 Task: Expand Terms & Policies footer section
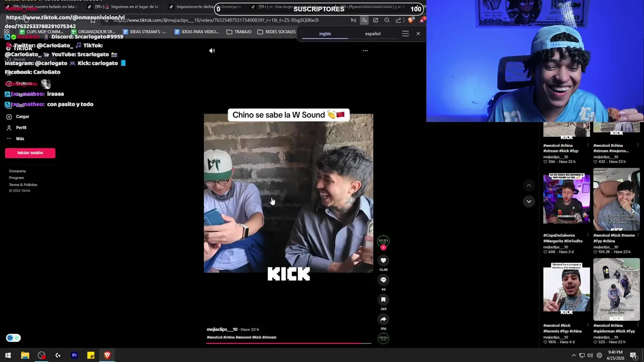point(23,185)
